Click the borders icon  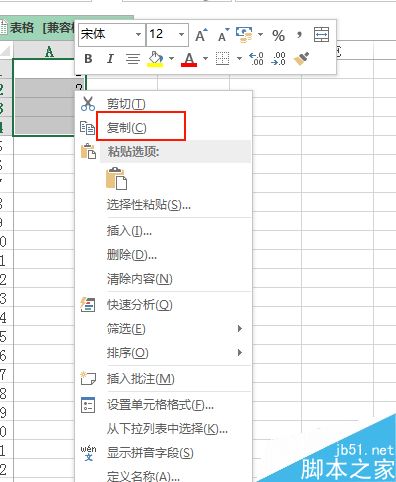point(222,59)
